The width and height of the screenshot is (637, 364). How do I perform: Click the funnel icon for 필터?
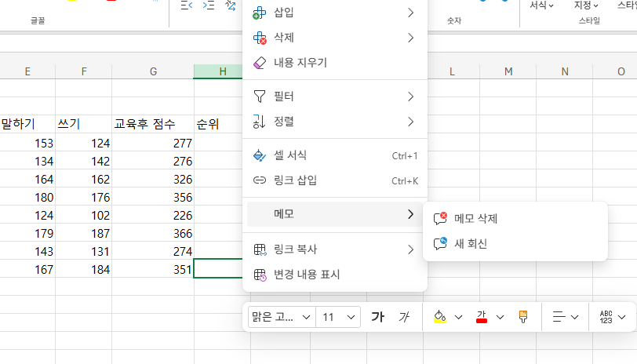point(259,96)
